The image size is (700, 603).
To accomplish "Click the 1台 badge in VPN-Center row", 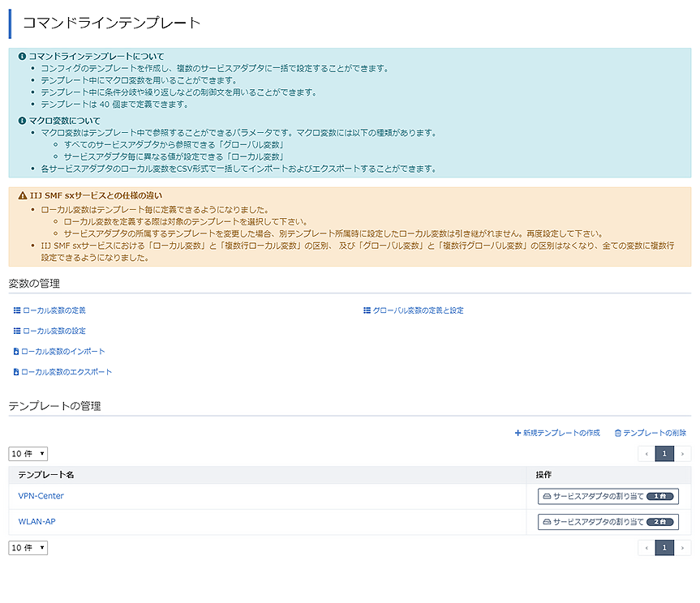I will point(660,496).
